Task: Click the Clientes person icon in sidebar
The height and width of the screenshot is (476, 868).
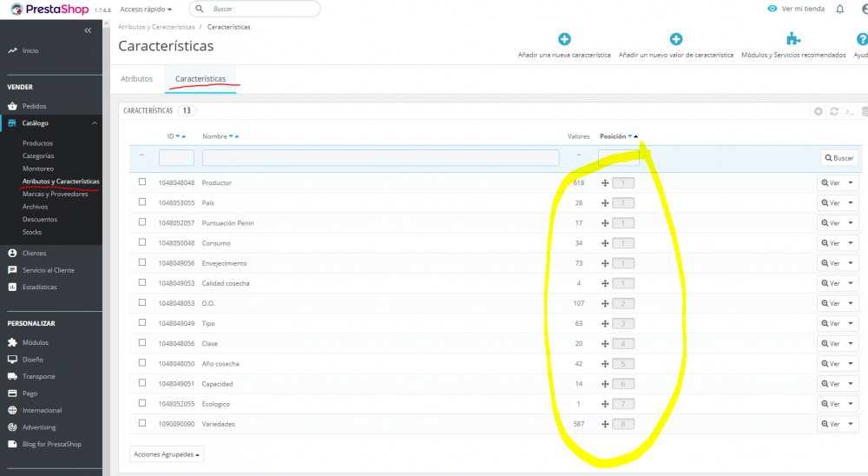Action: tap(12, 253)
